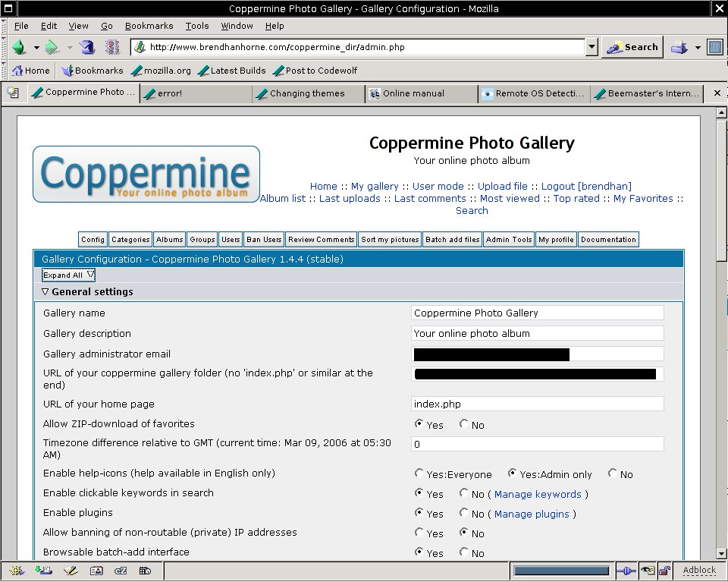The width and height of the screenshot is (728, 582).
Task: Click the Expand All button
Action: (x=69, y=275)
